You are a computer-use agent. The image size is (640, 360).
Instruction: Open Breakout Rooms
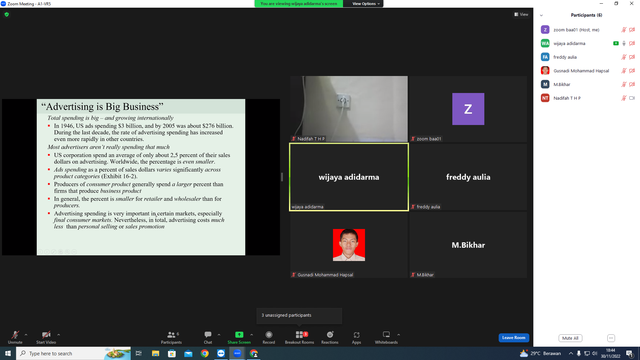tap(299, 337)
